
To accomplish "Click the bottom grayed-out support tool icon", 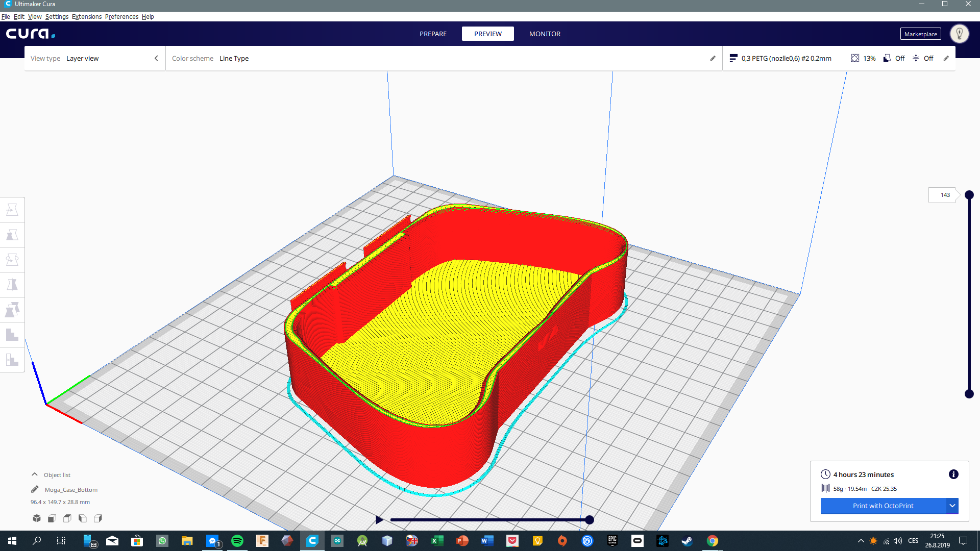I will (x=12, y=360).
